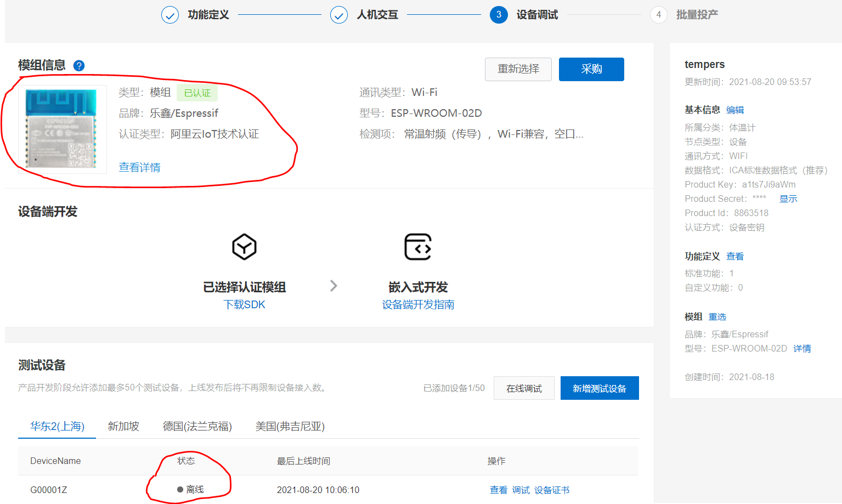The height and width of the screenshot is (504, 842).
Task: Click 下载SDK to download the SDK
Action: click(x=244, y=304)
